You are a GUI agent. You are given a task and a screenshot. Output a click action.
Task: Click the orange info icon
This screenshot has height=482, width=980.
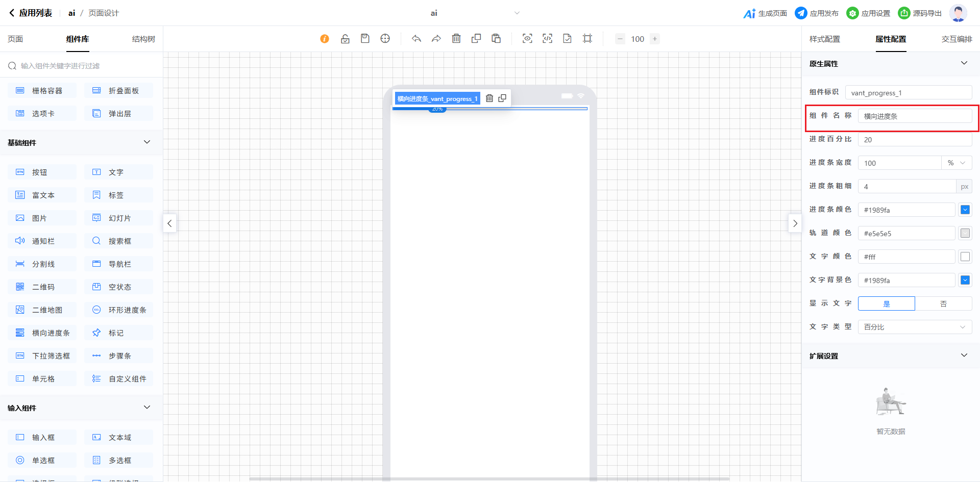pos(325,39)
